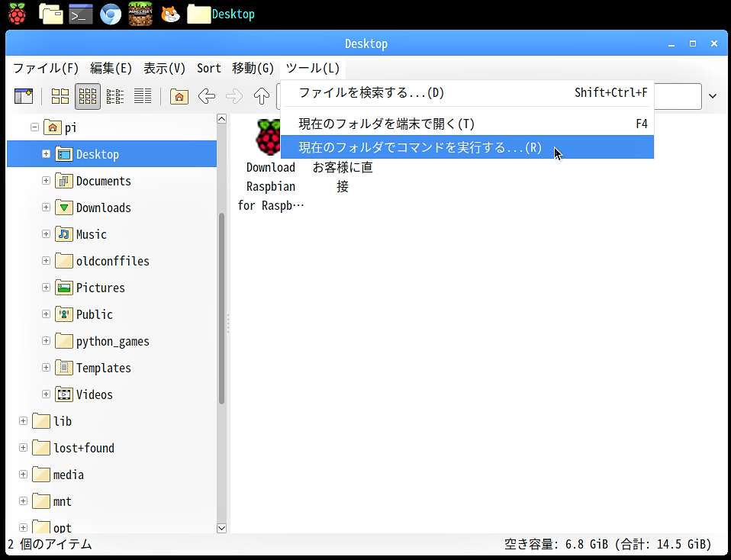The image size is (731, 560).
Task: Select the Downloads folder
Action: [x=93, y=208]
